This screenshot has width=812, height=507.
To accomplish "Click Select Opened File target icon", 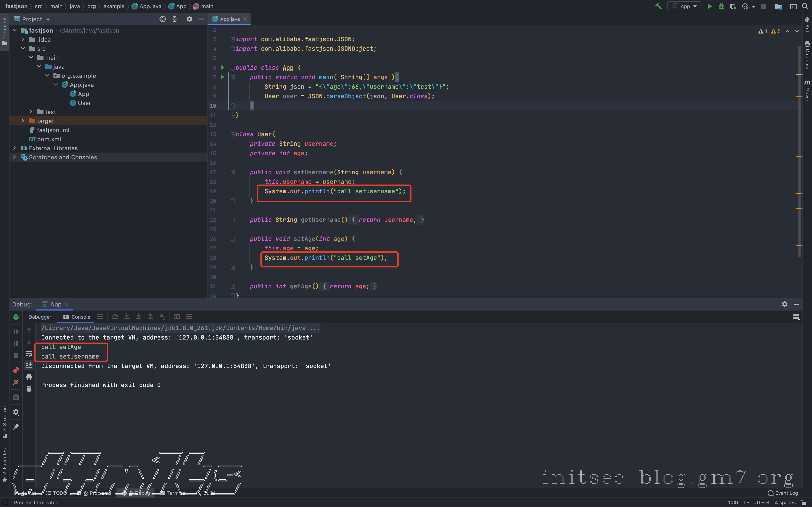I will [162, 19].
